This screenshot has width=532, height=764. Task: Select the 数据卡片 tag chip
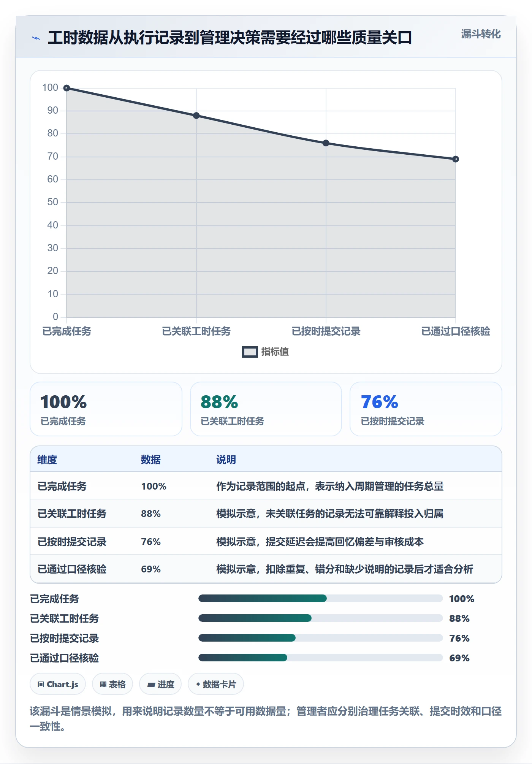point(216,684)
